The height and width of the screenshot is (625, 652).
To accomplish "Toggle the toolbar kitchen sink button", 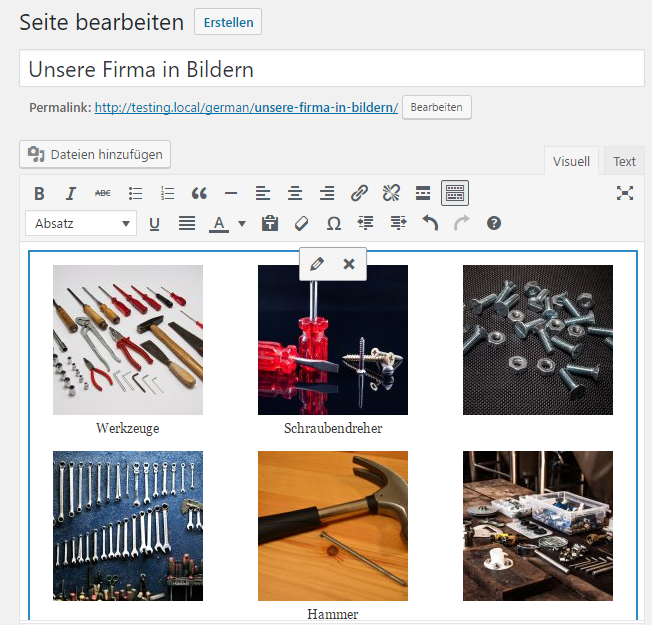I will click(x=455, y=193).
